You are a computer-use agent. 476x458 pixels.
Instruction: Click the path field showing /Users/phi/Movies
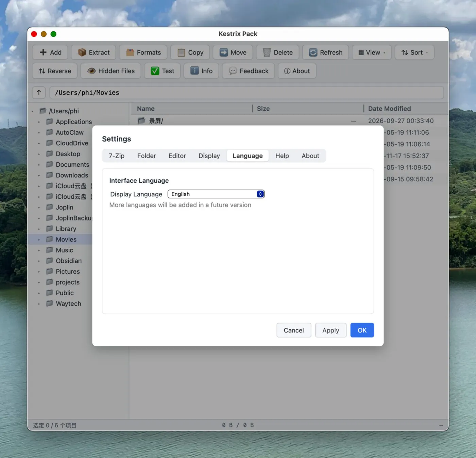pyautogui.click(x=247, y=93)
